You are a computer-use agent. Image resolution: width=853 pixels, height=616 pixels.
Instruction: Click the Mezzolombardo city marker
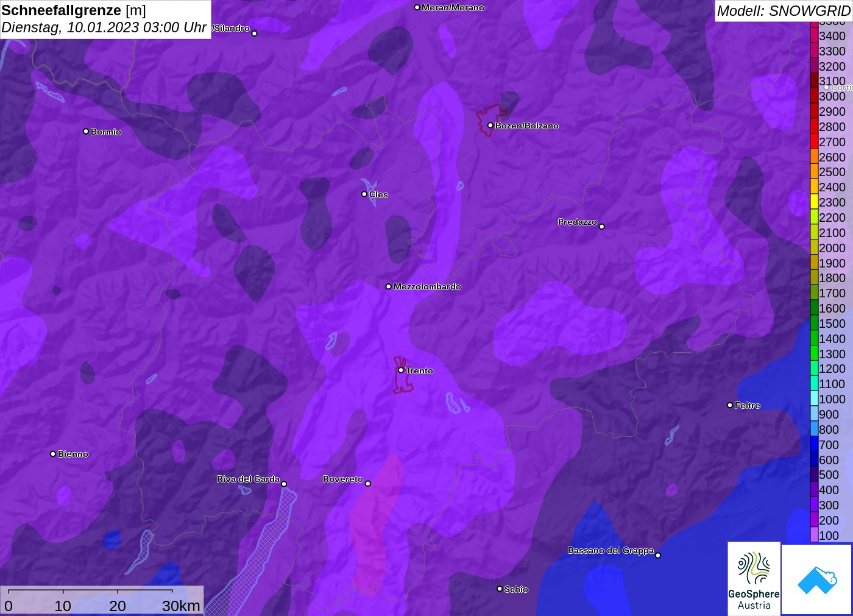389,286
